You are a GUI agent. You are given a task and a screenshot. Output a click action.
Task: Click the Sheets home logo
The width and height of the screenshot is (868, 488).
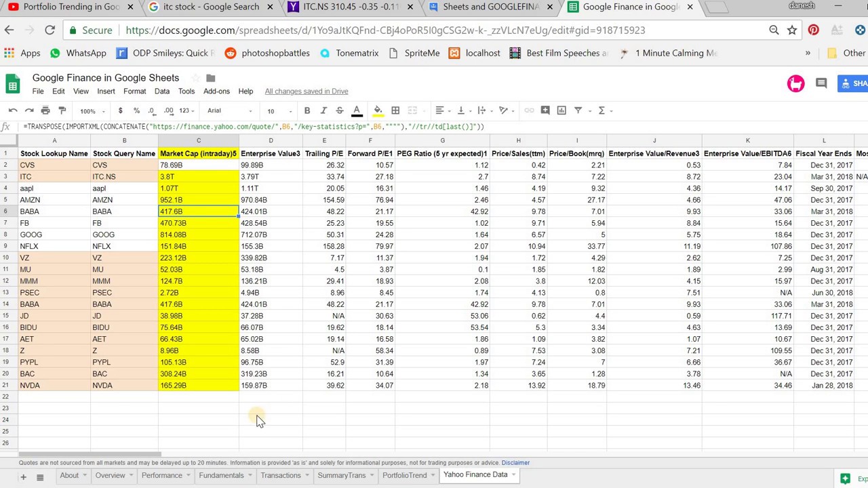click(13, 84)
